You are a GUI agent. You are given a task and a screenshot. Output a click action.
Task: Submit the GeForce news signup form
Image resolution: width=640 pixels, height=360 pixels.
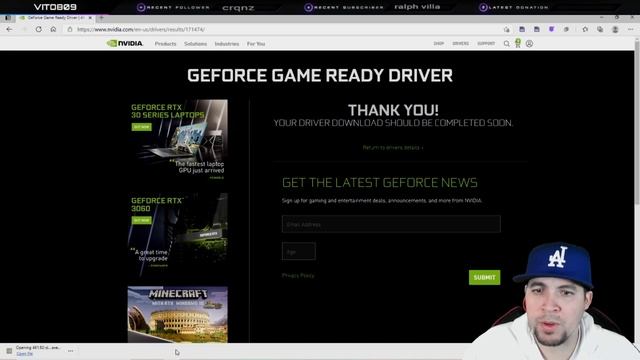click(x=484, y=278)
